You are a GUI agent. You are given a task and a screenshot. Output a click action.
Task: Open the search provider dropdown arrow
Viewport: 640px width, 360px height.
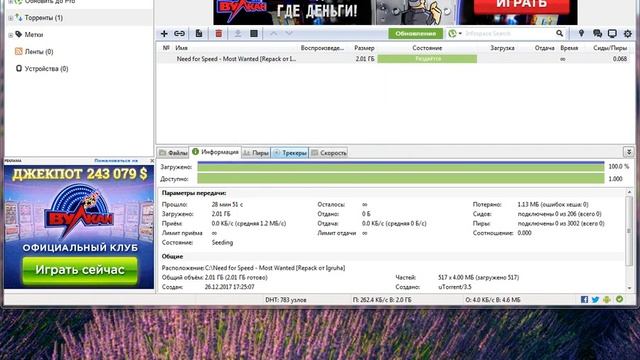(x=460, y=33)
